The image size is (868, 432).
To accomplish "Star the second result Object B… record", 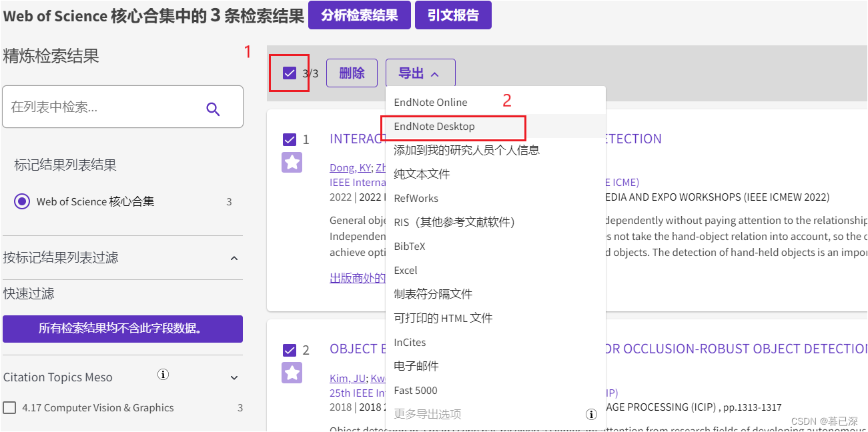I will [x=292, y=373].
